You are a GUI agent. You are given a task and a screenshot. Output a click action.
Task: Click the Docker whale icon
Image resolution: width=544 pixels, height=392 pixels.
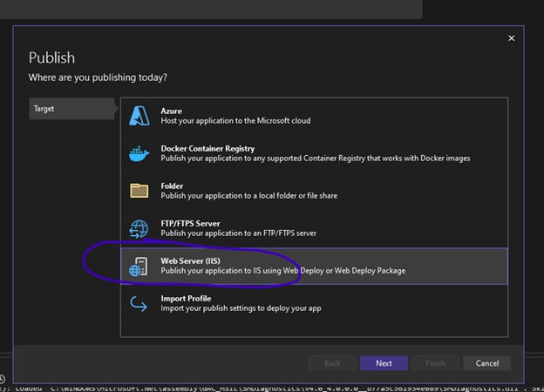[139, 154]
